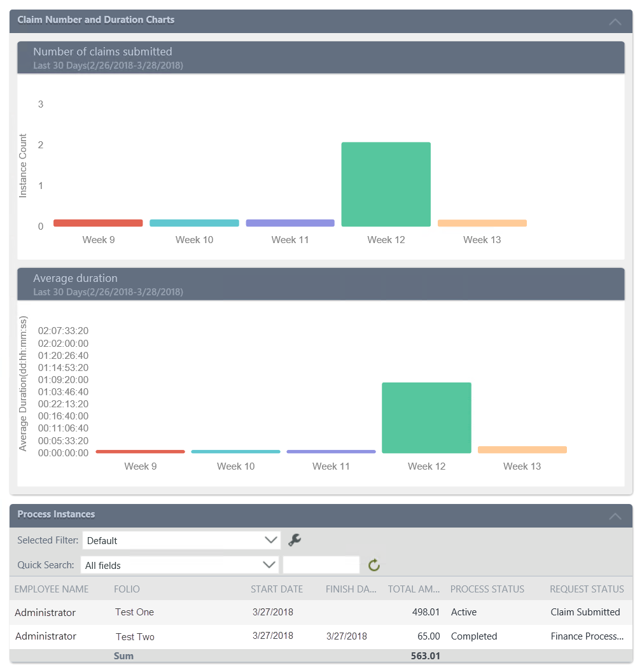Refresh the Process Instances list
Screen dimensions: 642x672
373,564
